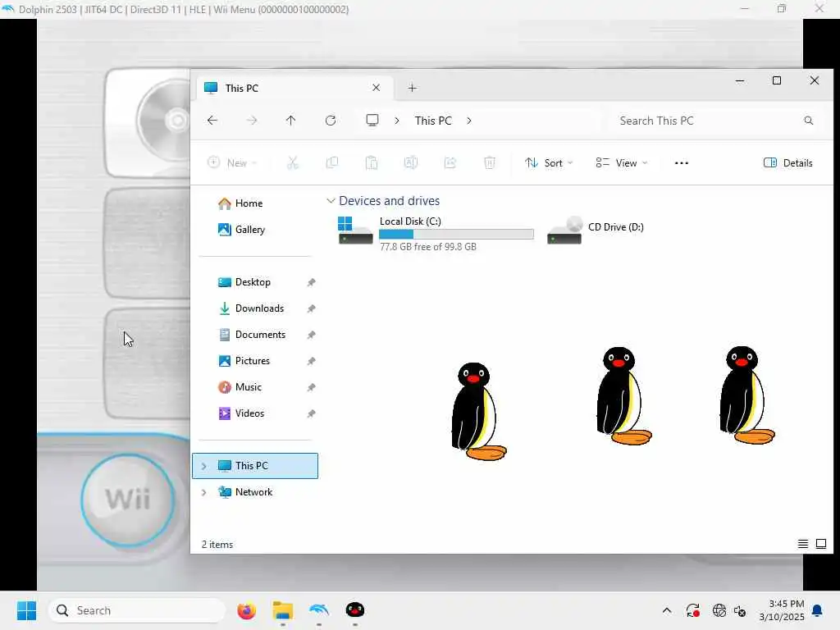Click the taskbar clock and date

[782, 610]
